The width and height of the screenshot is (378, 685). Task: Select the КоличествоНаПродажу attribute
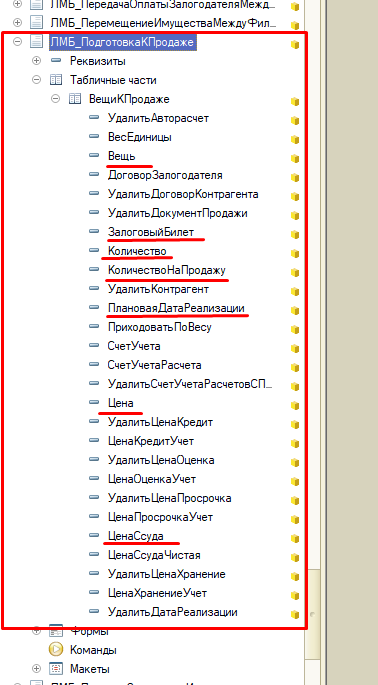pyautogui.click(x=166, y=270)
